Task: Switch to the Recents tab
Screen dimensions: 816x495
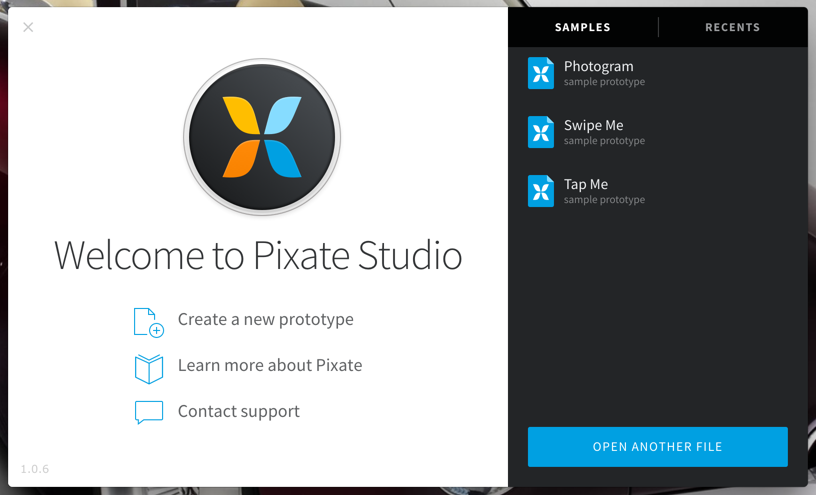Action: [732, 27]
